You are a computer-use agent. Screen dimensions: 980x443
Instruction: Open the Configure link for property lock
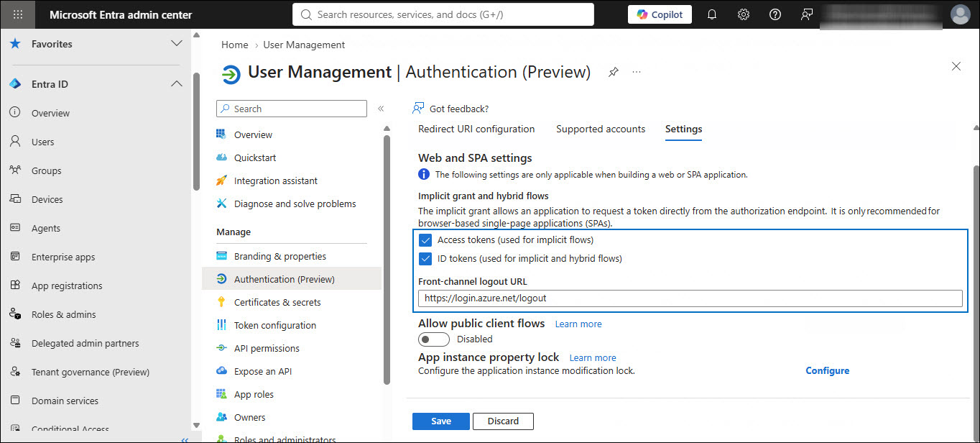(827, 370)
